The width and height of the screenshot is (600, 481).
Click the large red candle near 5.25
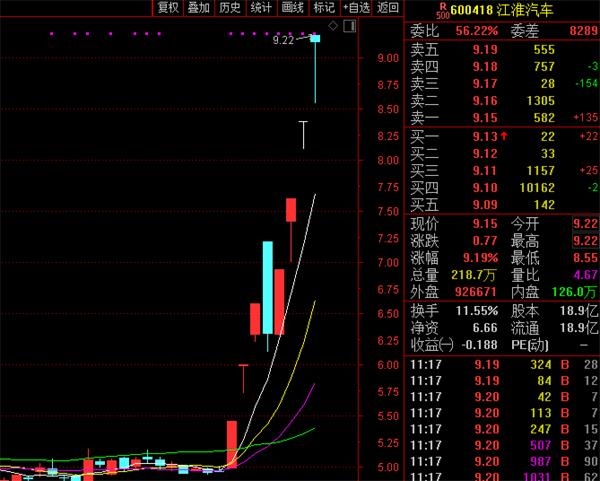tap(232, 442)
